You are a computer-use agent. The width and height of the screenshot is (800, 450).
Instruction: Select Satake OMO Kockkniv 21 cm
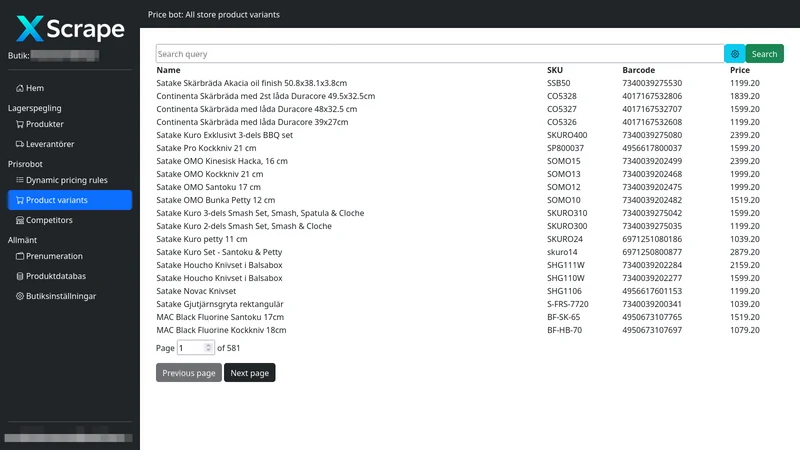pos(469,174)
